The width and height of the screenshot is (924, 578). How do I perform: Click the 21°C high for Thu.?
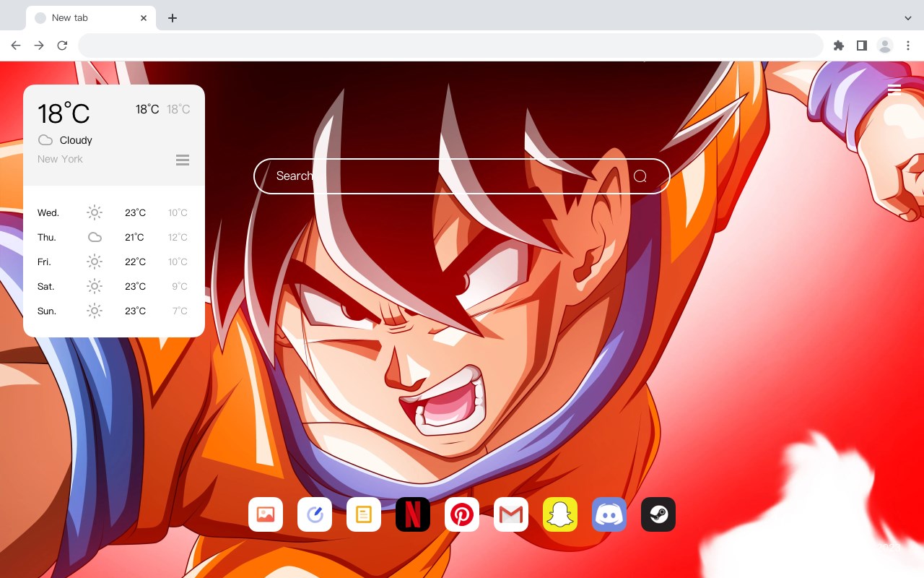(x=134, y=237)
